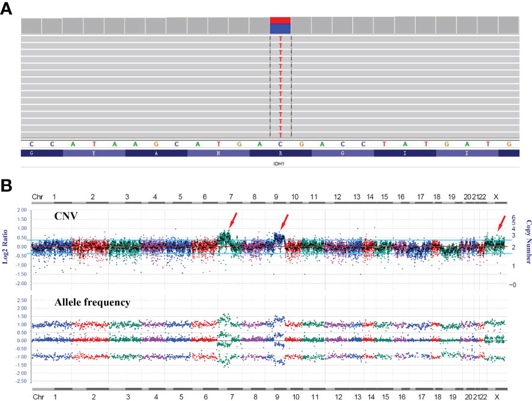Select chromosome 19 on the lower axis
Image resolution: width=532 pixels, height=401 pixels.
(453, 397)
